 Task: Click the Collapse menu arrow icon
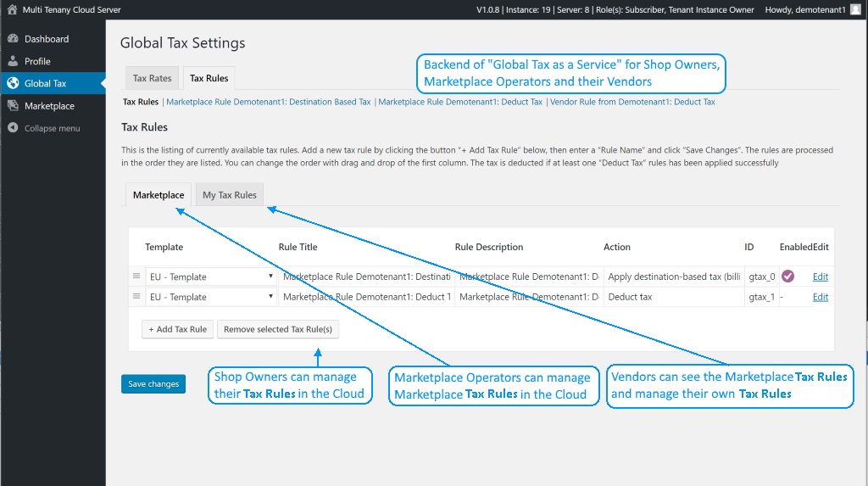pyautogui.click(x=13, y=128)
